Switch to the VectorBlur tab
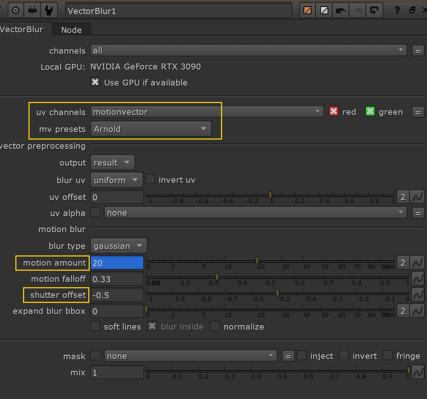The image size is (427, 399). pos(22,29)
